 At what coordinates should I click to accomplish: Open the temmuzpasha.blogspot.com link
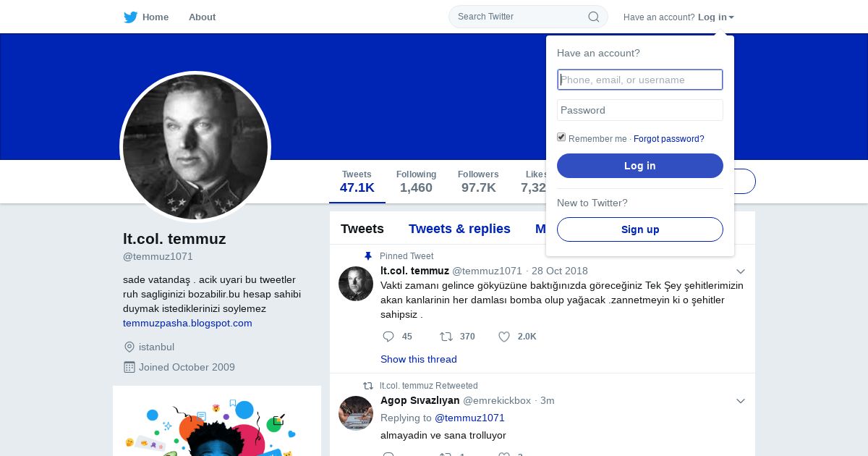187,324
